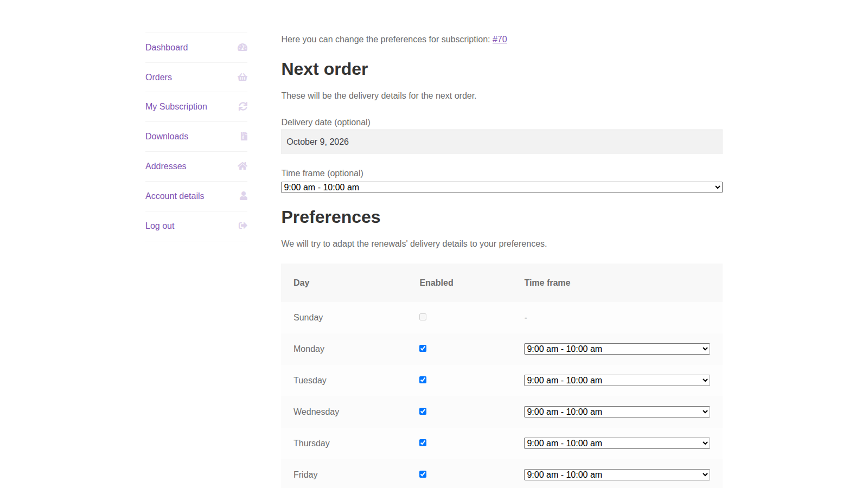Click the Addresses home icon
868x488 pixels.
click(x=242, y=166)
